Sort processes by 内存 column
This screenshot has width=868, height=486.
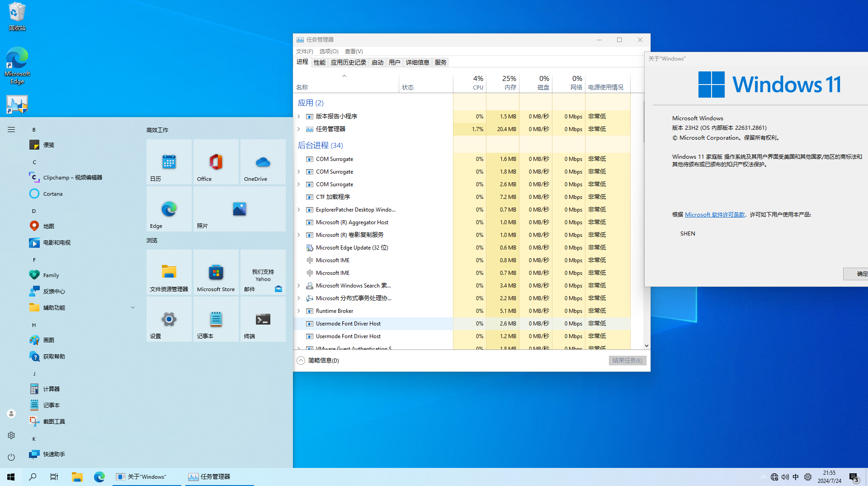point(503,83)
